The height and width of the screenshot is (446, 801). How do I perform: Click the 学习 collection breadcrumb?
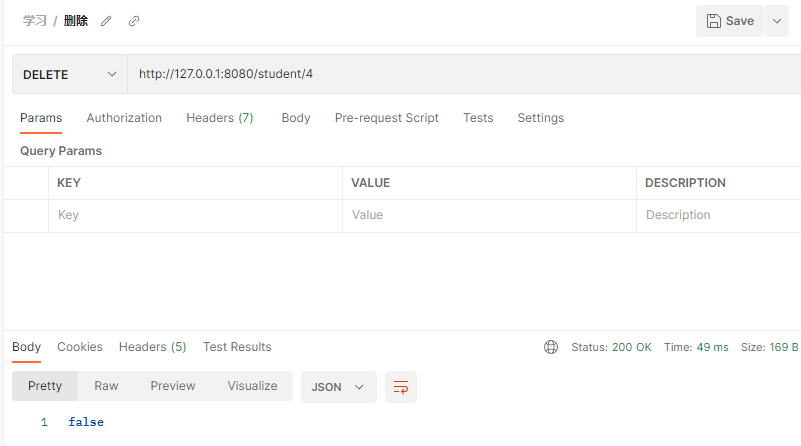(x=35, y=21)
